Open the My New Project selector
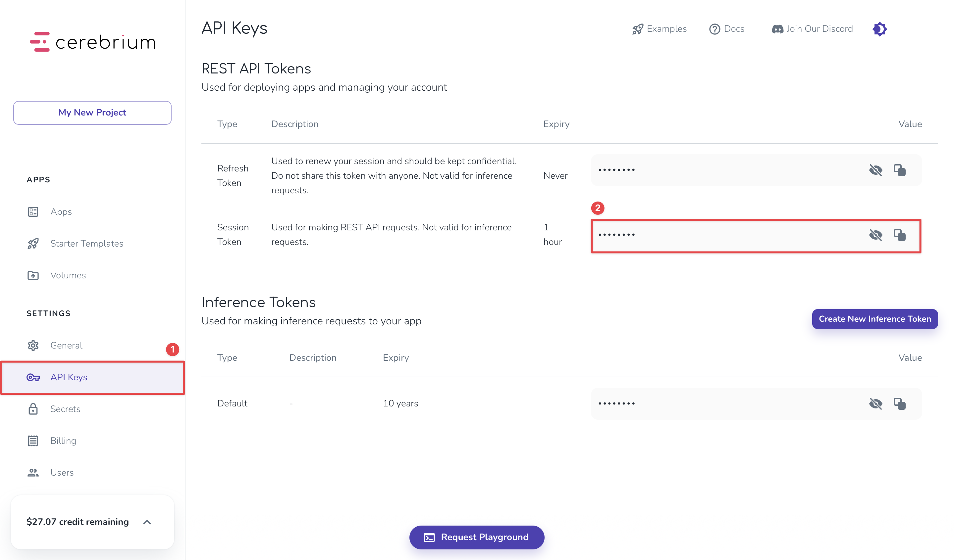Viewport: 954px width, 560px height. point(92,113)
